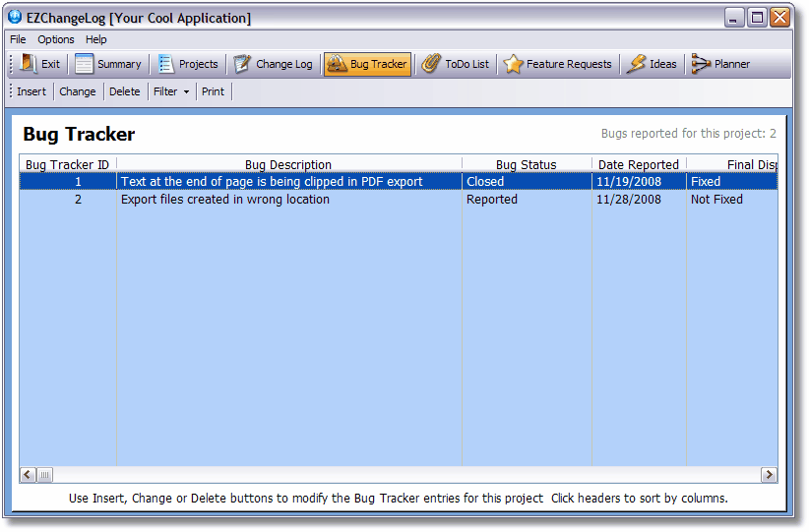Expand the Filter dropdown
This screenshot has height=532, width=809.
tap(171, 91)
